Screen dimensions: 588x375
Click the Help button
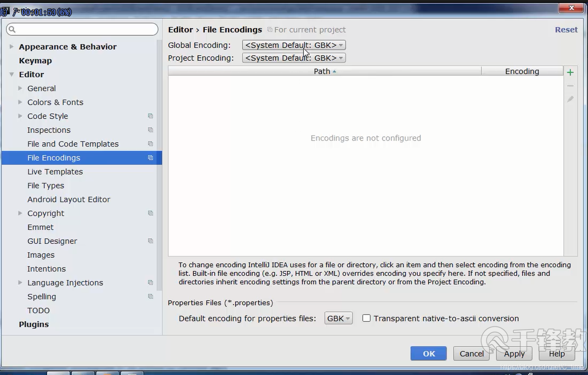pos(557,353)
